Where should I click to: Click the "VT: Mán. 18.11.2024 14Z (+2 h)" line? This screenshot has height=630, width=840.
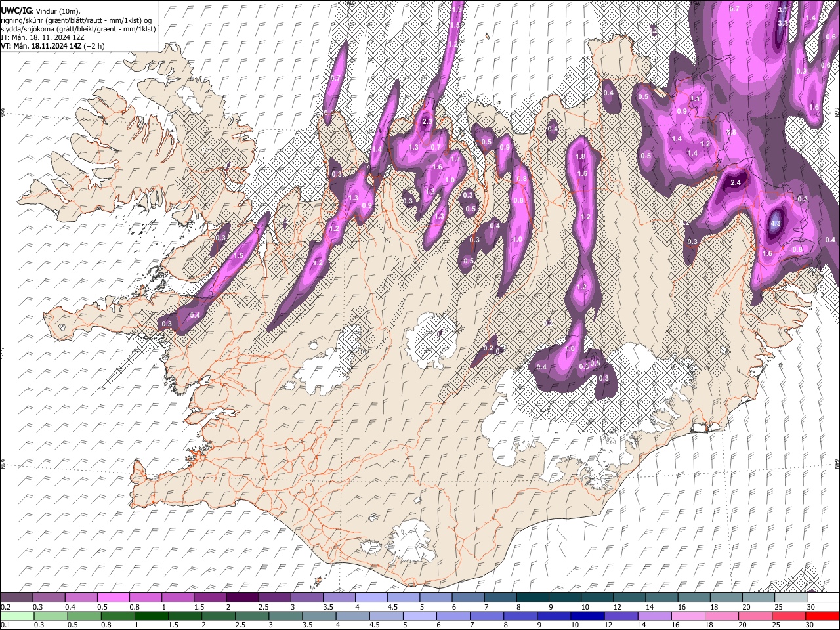coord(52,47)
